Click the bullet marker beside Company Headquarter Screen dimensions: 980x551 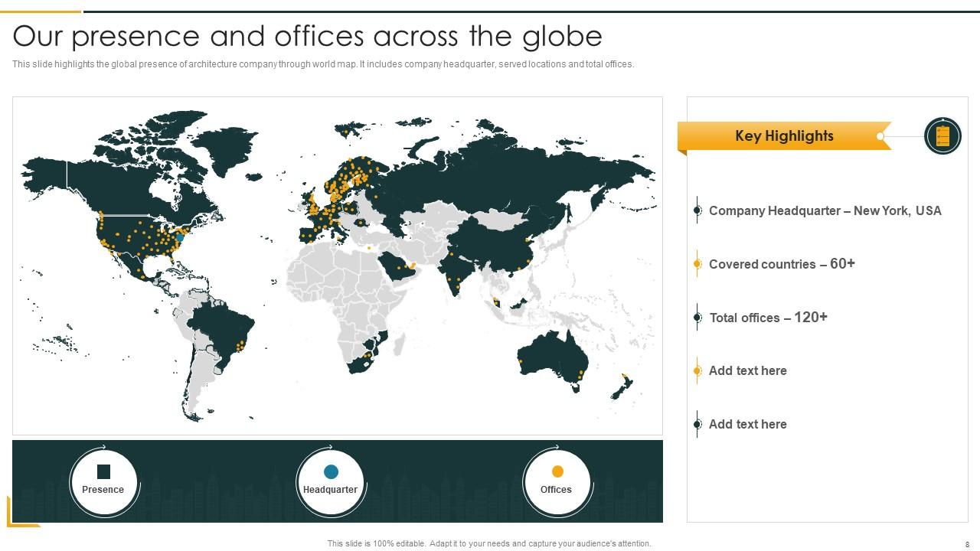point(697,210)
